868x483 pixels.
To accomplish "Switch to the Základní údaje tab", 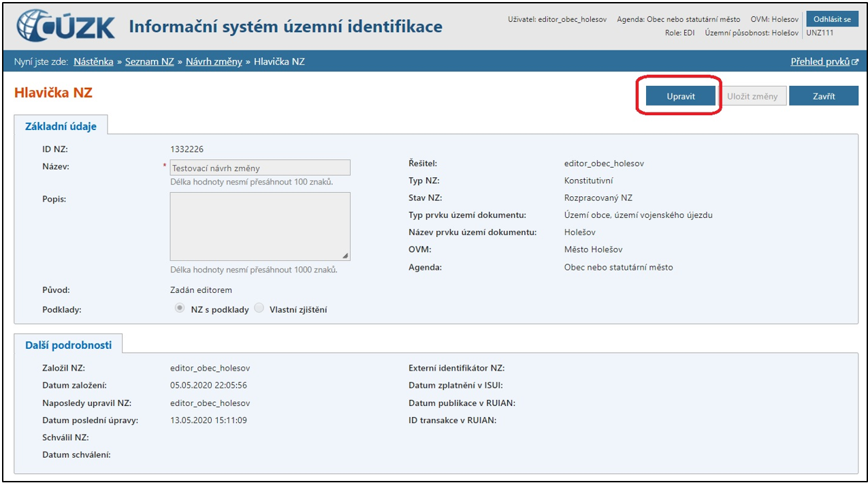I will (61, 126).
